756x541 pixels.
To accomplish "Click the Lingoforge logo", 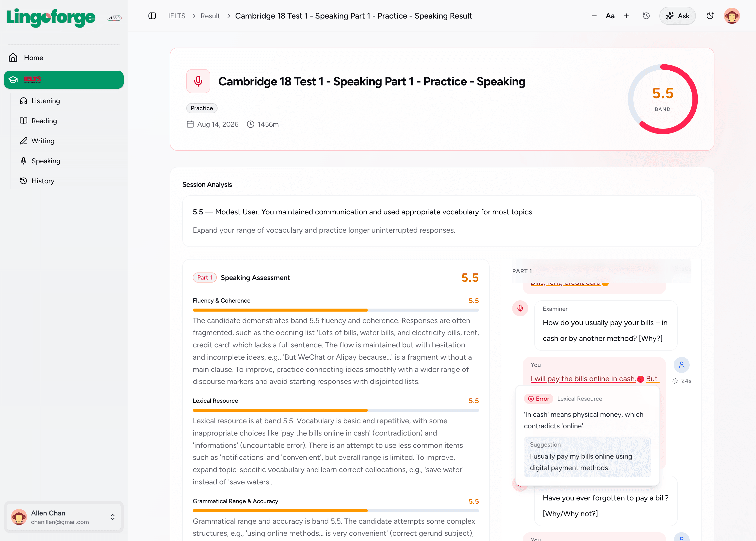I will [51, 18].
